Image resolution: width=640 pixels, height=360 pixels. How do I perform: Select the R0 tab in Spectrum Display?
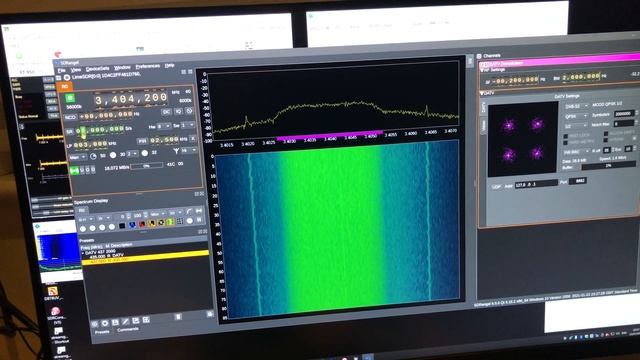[82, 210]
